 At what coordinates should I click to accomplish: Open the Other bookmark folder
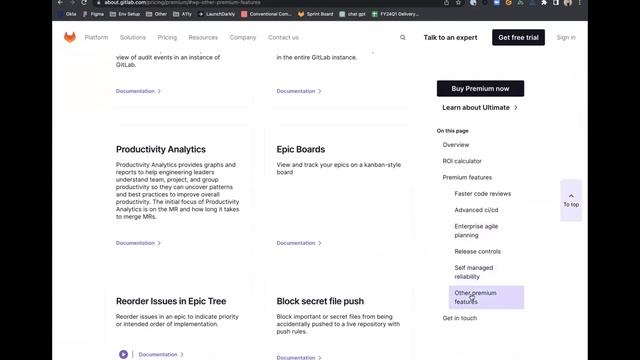tap(156, 14)
